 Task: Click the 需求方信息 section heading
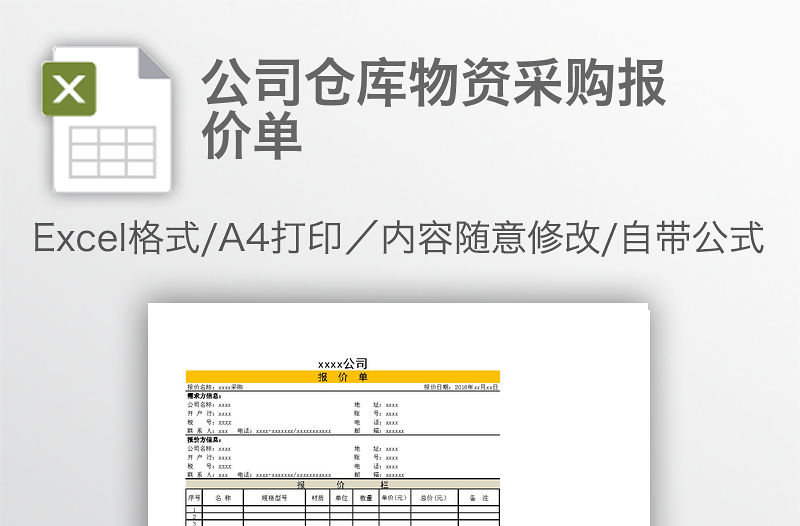point(204,396)
